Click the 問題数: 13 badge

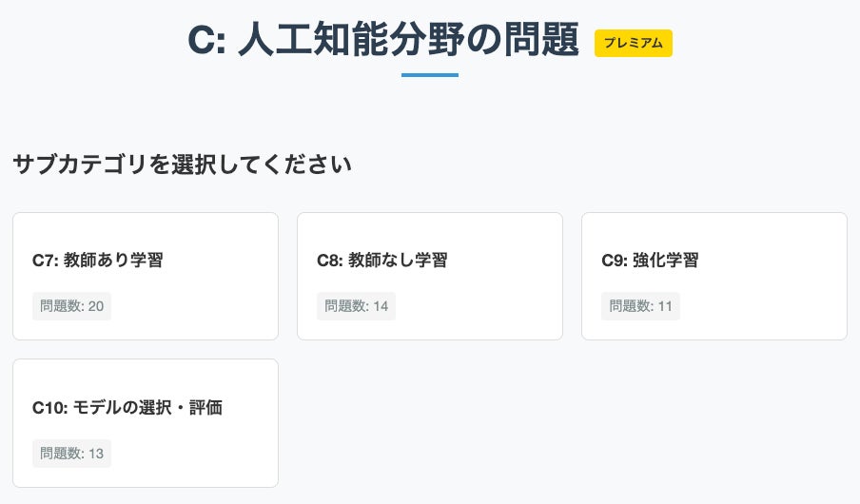point(71,454)
